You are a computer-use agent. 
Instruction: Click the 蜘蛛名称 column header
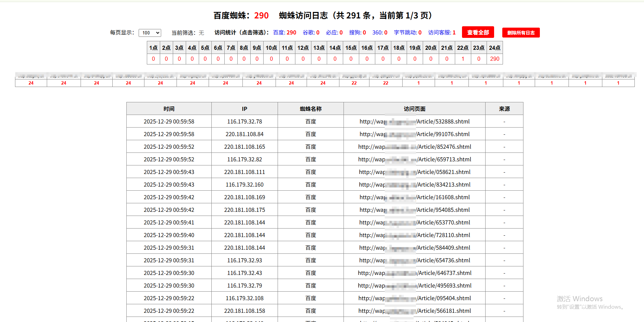pyautogui.click(x=310, y=109)
